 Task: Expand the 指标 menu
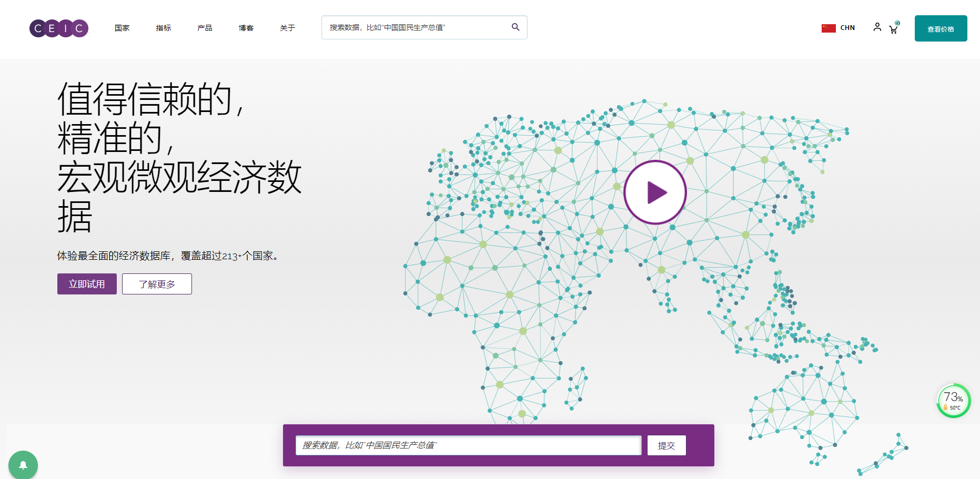click(164, 28)
